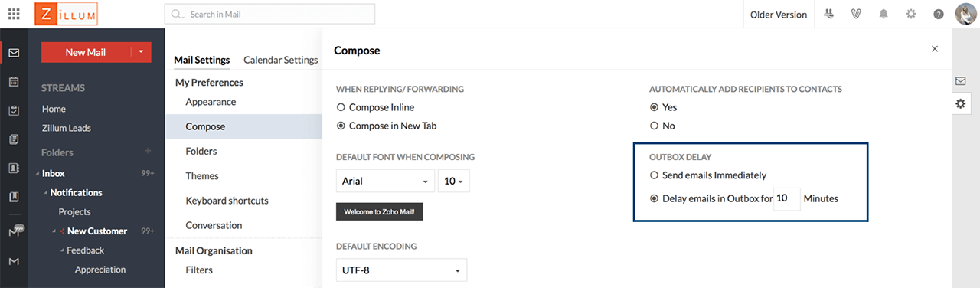Open Contacts icon in left rail

[14, 168]
